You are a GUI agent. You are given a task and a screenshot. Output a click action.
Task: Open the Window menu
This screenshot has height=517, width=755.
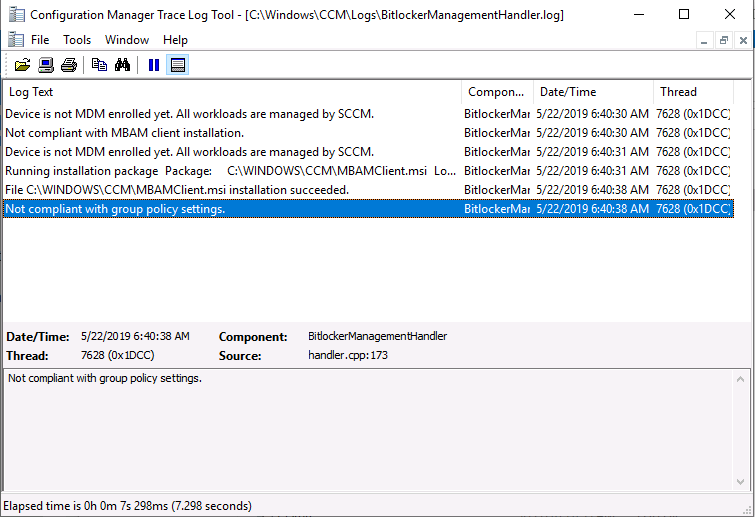click(127, 40)
